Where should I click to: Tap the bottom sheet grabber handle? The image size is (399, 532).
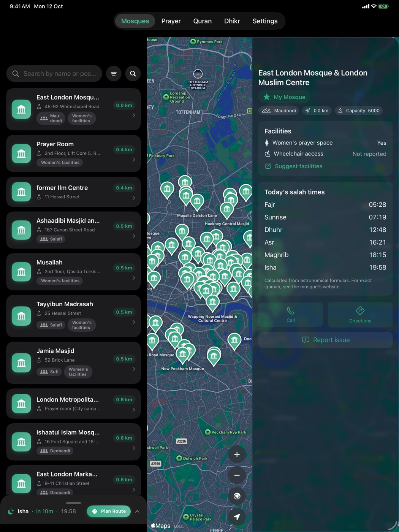coord(73,503)
